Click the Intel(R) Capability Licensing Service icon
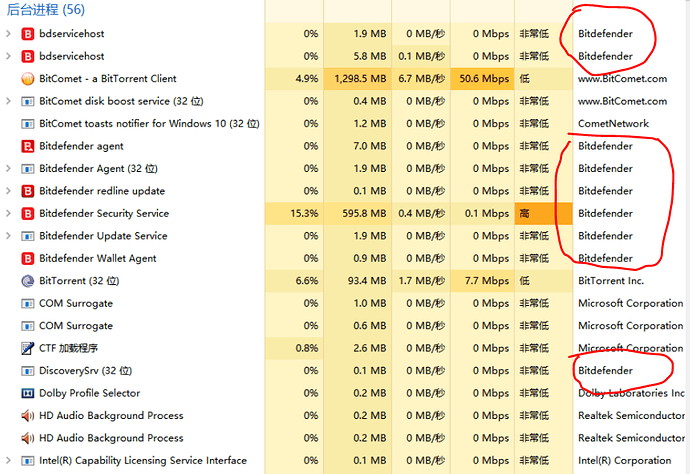The width and height of the screenshot is (690, 474). click(27, 460)
